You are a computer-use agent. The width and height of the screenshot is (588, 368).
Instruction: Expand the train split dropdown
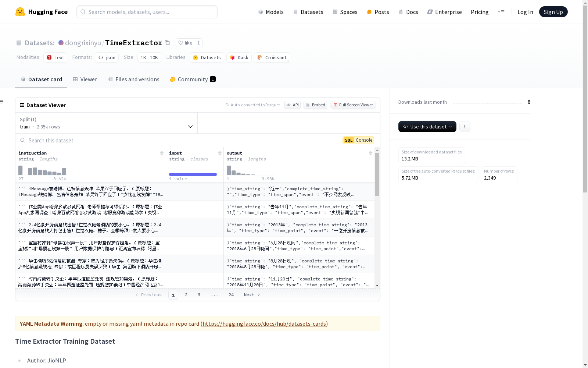[x=107, y=123]
